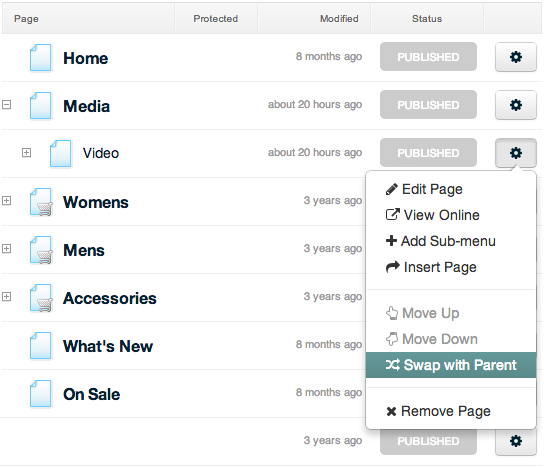
Task: Expand the Mens page tree
Action: (x=6, y=248)
